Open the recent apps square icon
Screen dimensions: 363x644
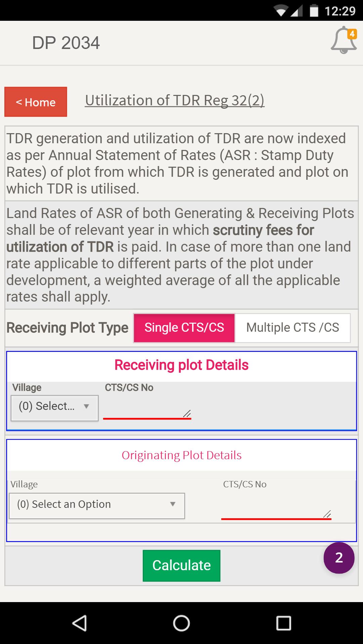[283, 623]
